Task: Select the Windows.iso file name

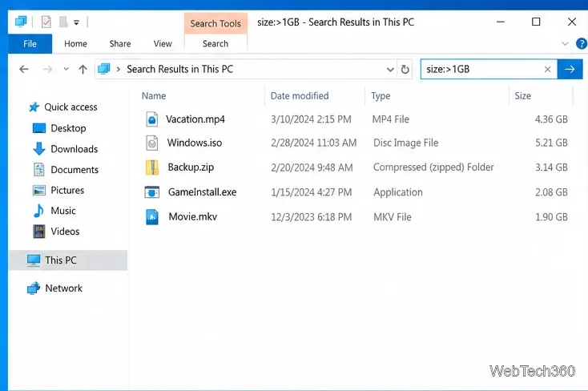Action: click(195, 143)
